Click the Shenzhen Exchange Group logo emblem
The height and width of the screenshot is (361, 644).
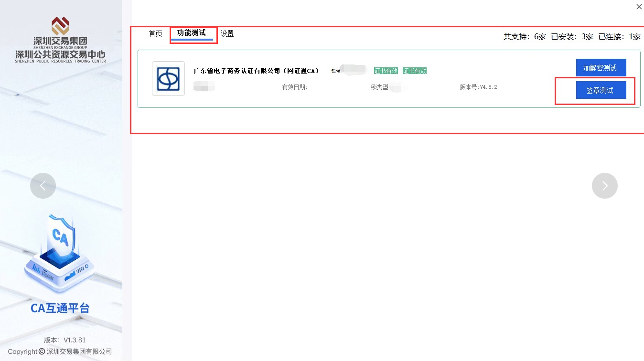pyautogui.click(x=60, y=26)
